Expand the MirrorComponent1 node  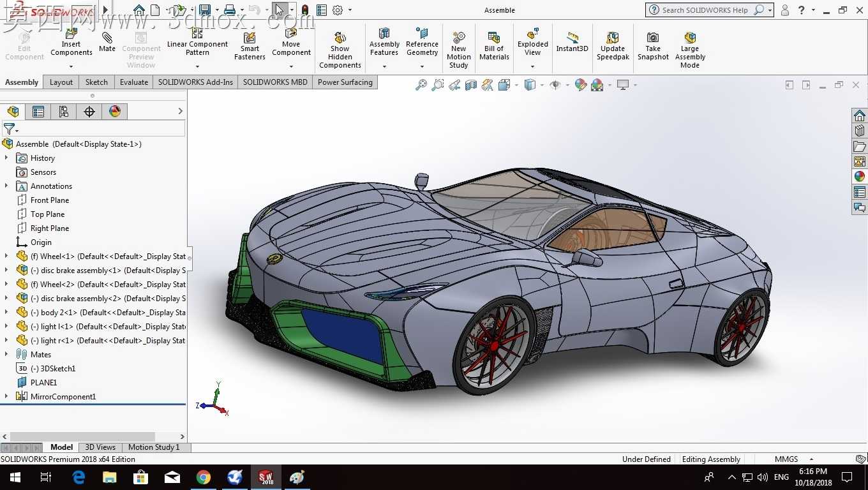click(6, 396)
